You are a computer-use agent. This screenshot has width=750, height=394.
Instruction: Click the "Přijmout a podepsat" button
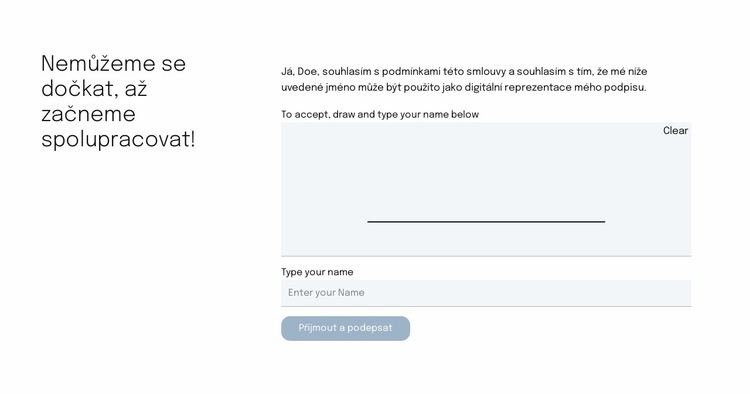(345, 328)
